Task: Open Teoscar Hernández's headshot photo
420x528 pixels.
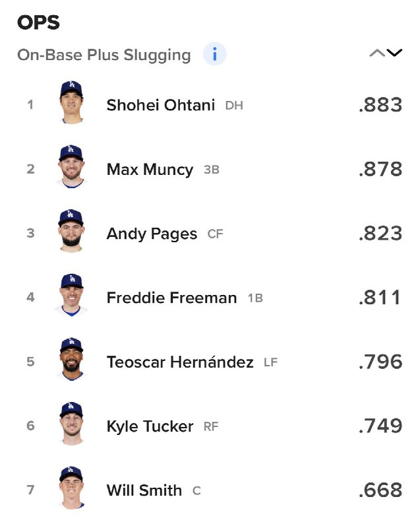Action: tap(71, 359)
